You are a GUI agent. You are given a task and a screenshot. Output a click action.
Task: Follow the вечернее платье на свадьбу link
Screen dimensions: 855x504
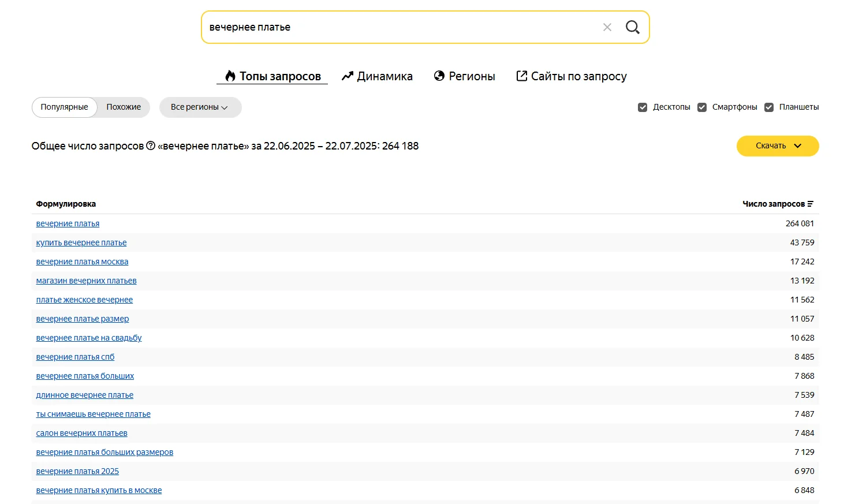89,338
